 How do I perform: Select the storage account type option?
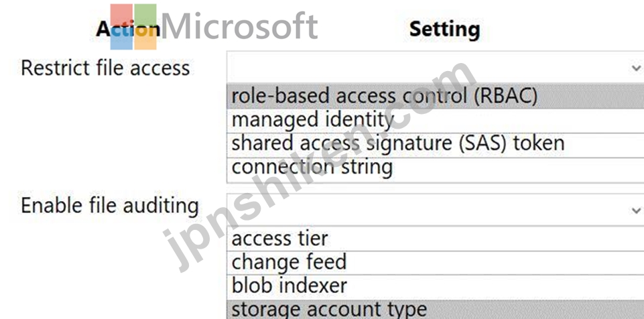[x=435, y=310]
